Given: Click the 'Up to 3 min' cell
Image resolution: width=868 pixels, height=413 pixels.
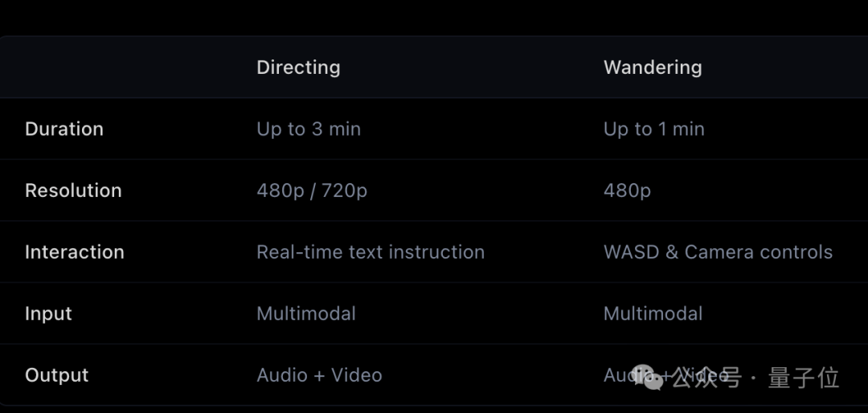Looking at the screenshot, I should [309, 129].
